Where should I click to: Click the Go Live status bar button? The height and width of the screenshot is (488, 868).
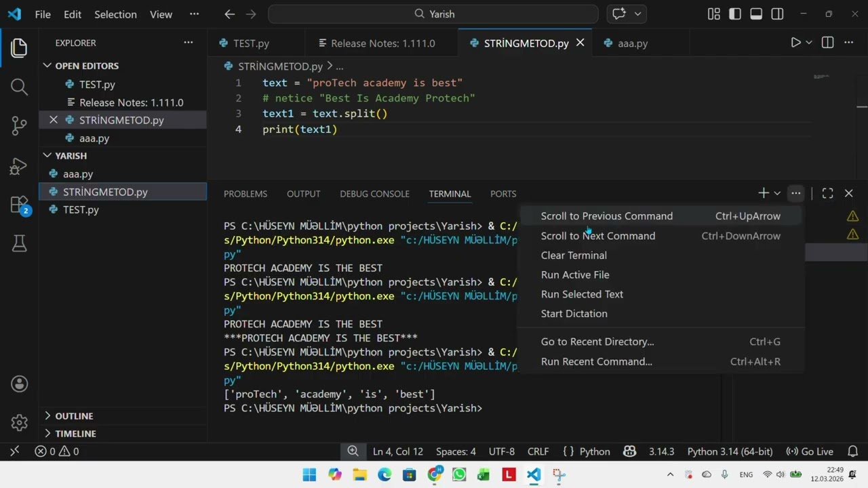810,451
